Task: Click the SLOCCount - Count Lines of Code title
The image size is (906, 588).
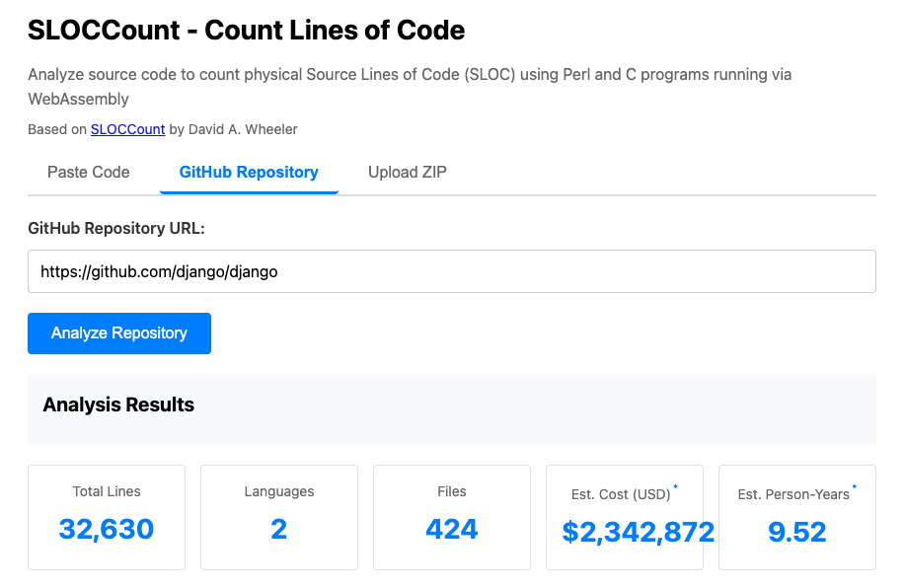Action: pos(246,31)
